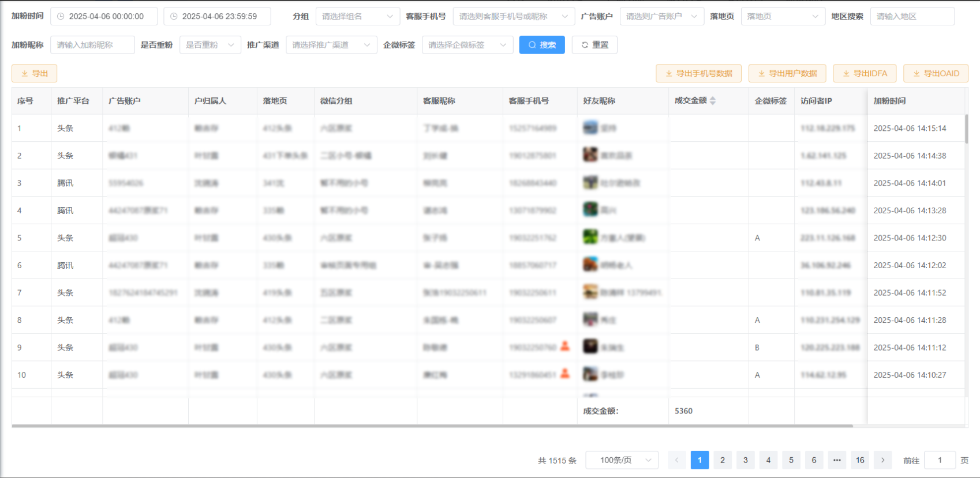Go to page 2 in pagination

point(723,460)
